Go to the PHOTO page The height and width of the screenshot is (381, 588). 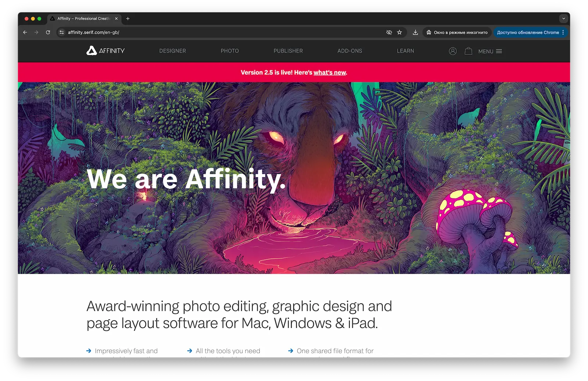[x=230, y=51]
